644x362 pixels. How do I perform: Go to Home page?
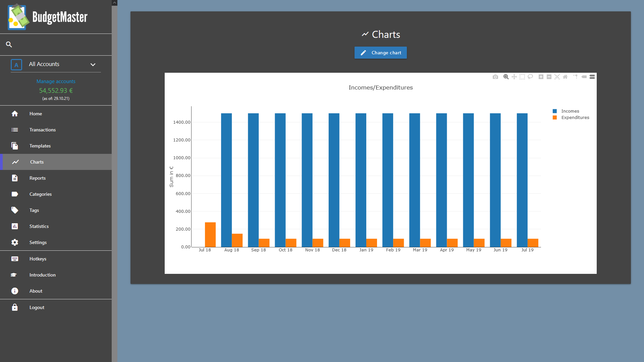pyautogui.click(x=56, y=114)
